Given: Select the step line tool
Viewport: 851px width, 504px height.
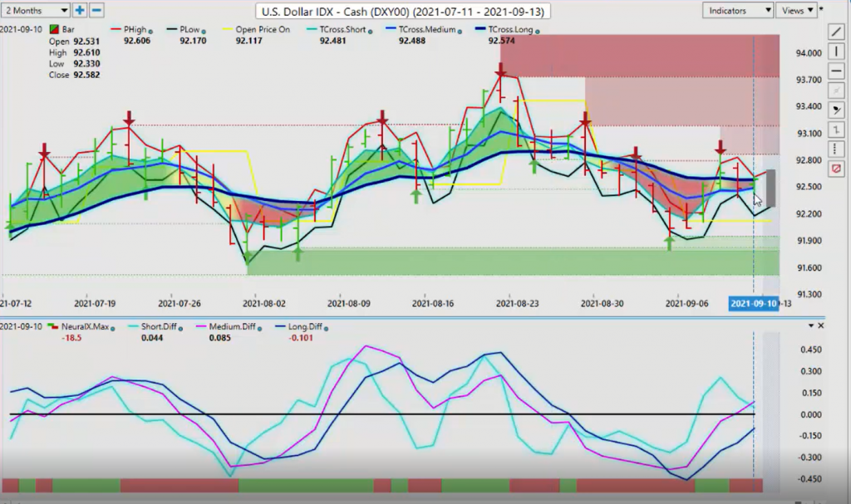Looking at the screenshot, I should [836, 130].
